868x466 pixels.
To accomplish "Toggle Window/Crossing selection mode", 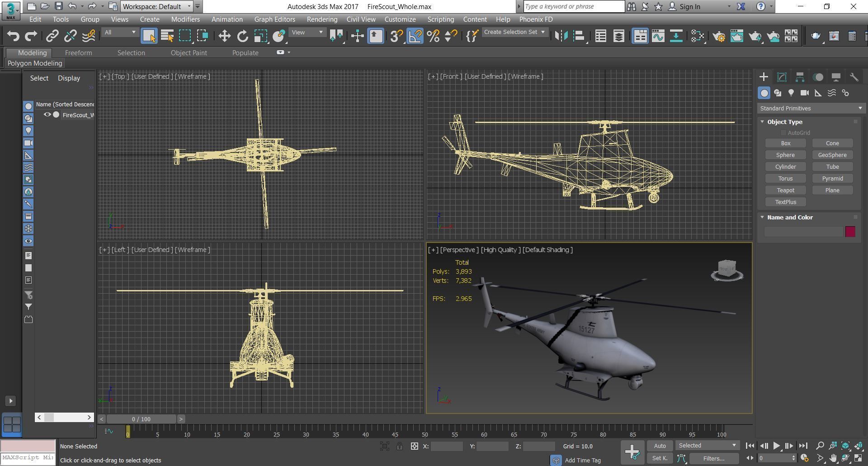I will [x=203, y=36].
